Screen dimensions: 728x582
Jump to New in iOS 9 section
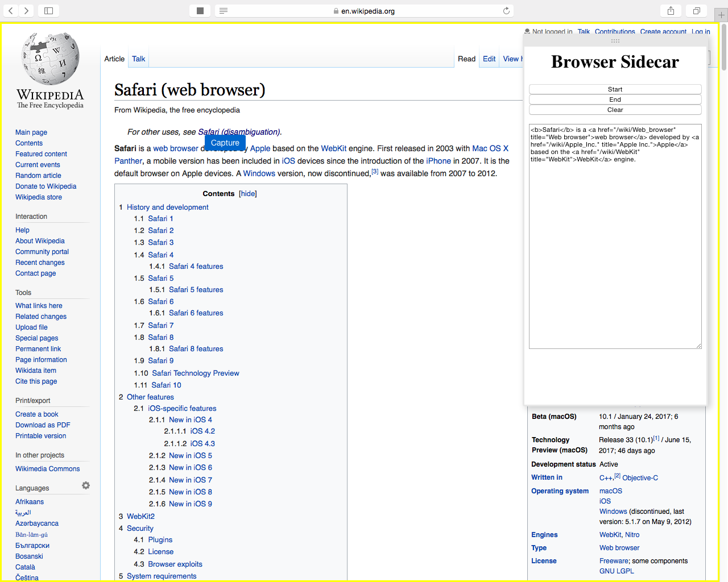coord(190,504)
